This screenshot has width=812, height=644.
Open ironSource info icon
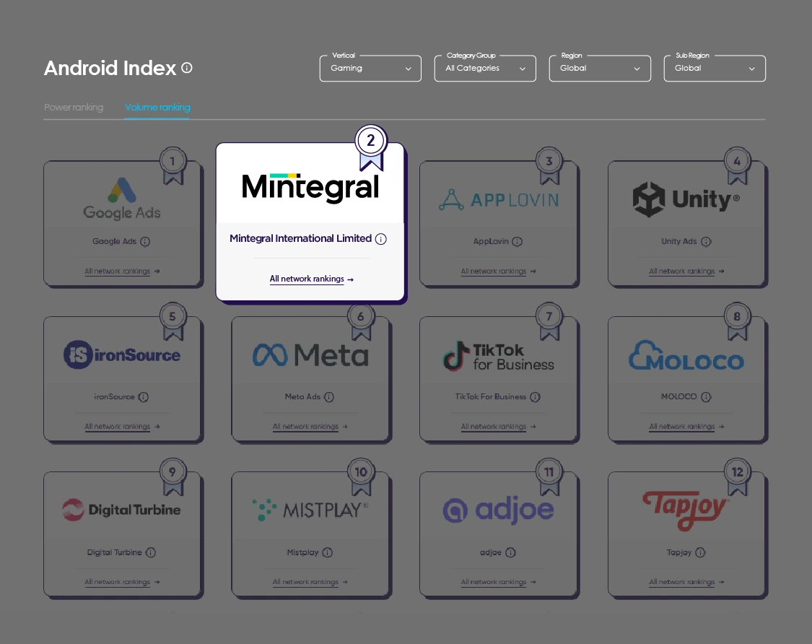click(144, 397)
